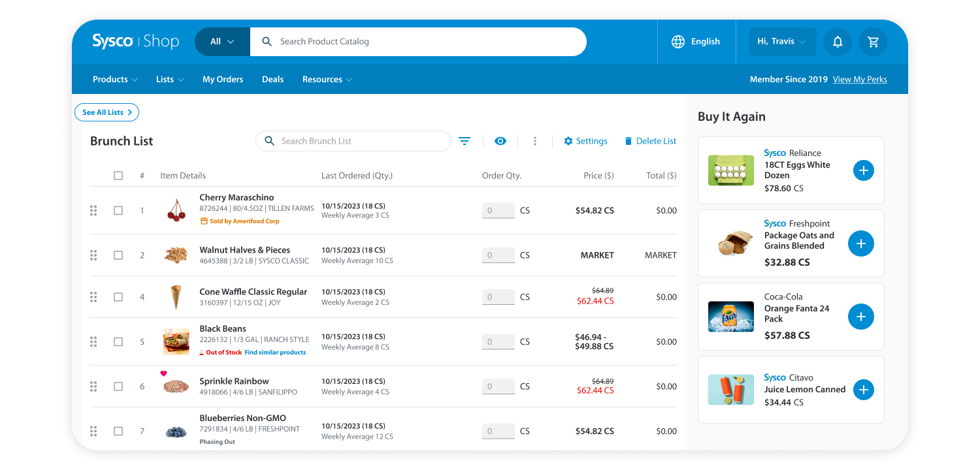This screenshot has width=980, height=470.
Task: Click the Cone Waffle product image
Action: click(x=176, y=297)
